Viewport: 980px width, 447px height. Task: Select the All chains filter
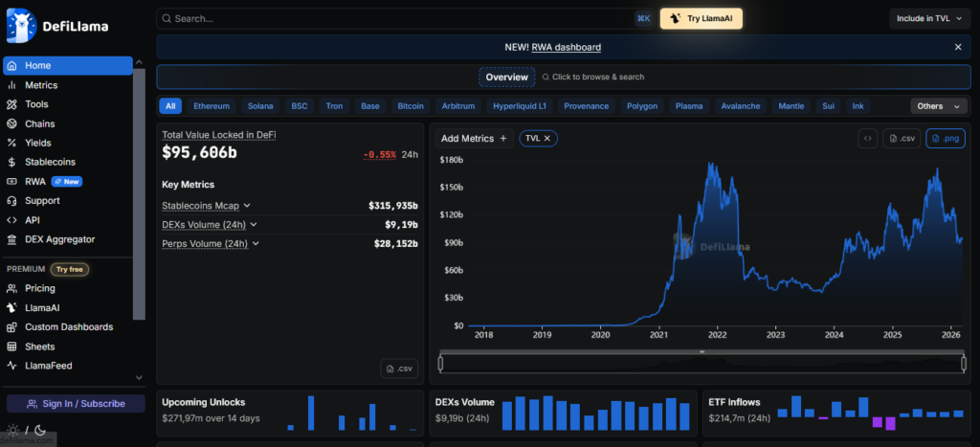click(x=170, y=106)
